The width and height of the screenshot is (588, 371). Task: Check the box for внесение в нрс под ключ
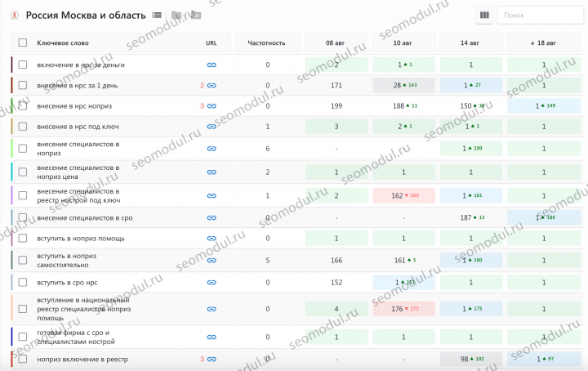click(23, 127)
